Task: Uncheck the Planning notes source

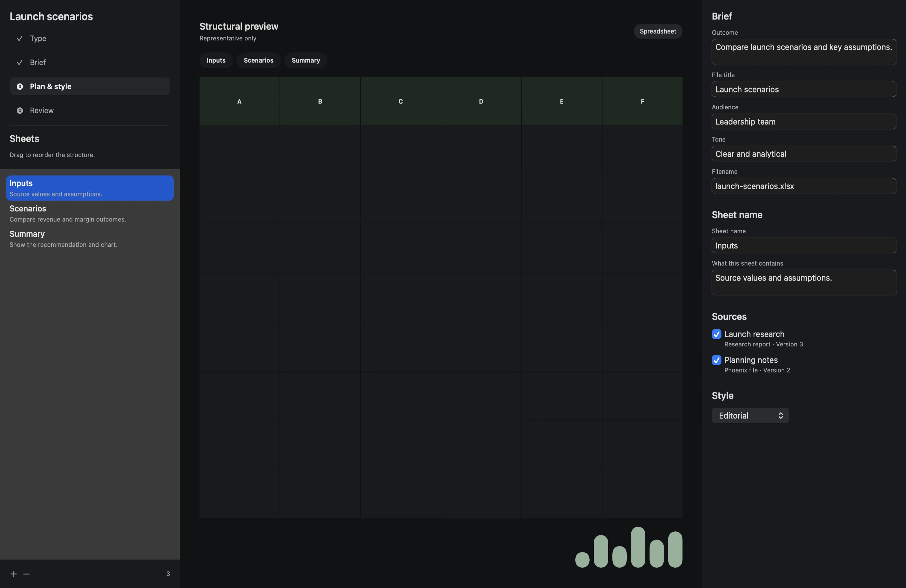Action: [x=716, y=360]
